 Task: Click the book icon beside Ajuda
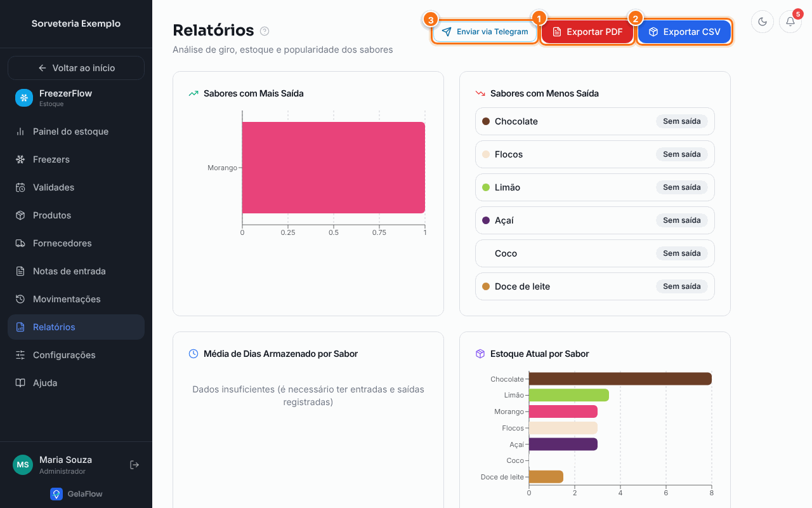(x=20, y=383)
